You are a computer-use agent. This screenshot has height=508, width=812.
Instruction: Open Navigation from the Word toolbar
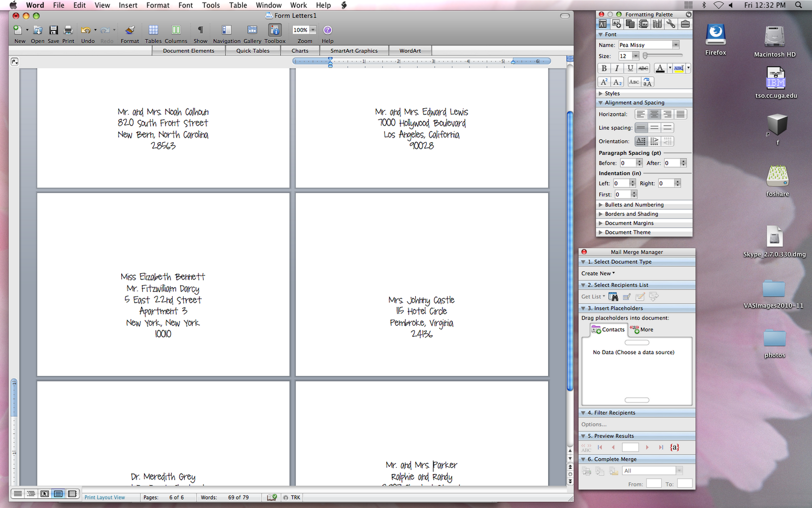coord(226,31)
